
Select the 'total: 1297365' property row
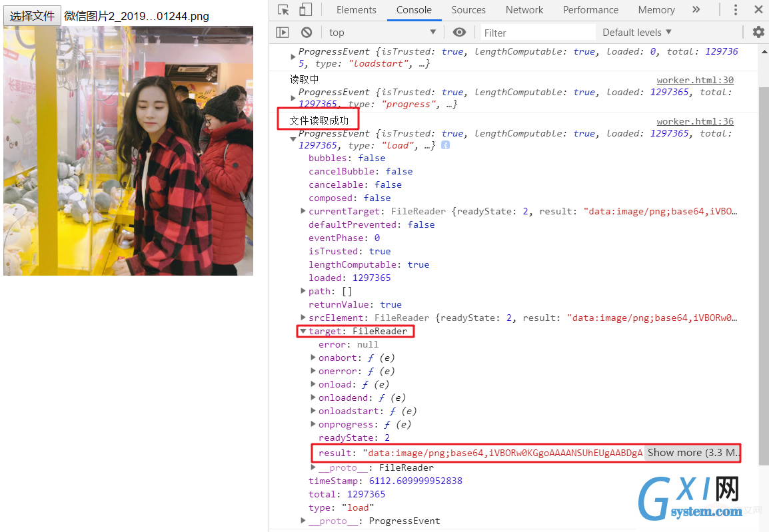[347, 494]
